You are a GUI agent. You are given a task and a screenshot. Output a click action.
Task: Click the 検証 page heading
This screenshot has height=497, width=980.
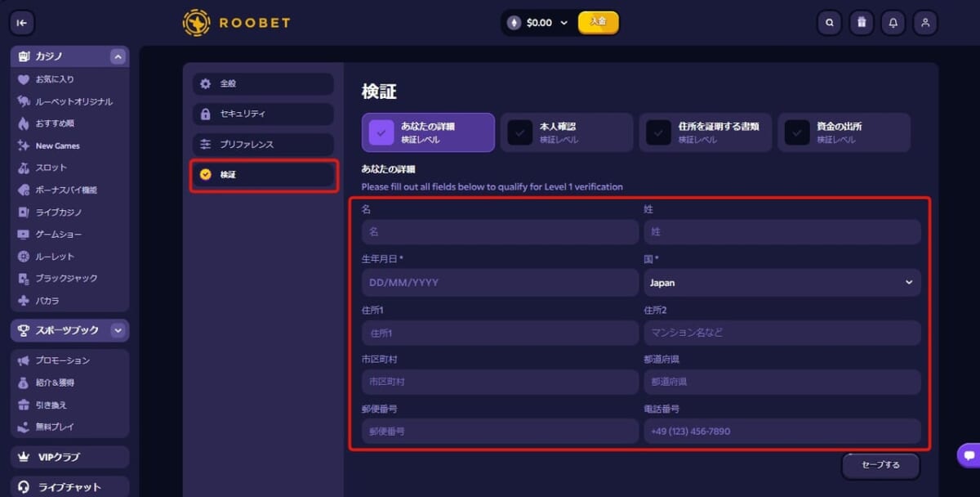tap(379, 92)
